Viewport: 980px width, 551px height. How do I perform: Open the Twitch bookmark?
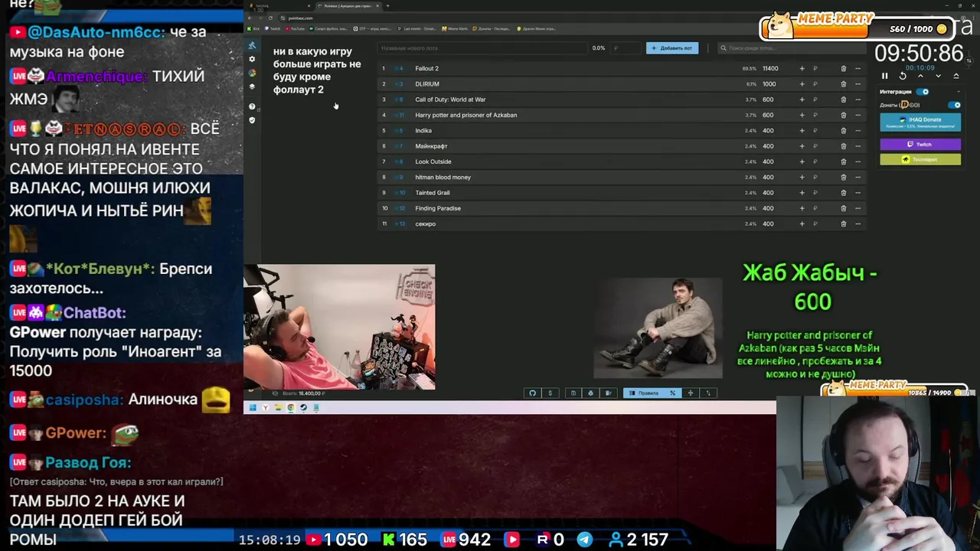coord(273,29)
